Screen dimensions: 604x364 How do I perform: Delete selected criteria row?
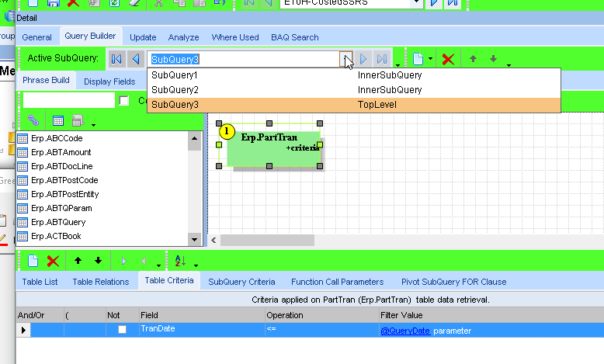(x=53, y=261)
